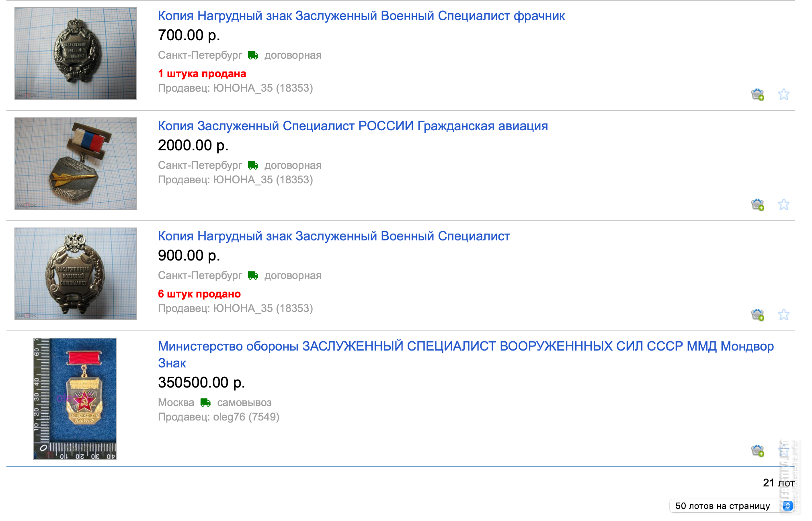Open the 900.00 р. Заслуженный Военный Специалист listing title

[334, 236]
